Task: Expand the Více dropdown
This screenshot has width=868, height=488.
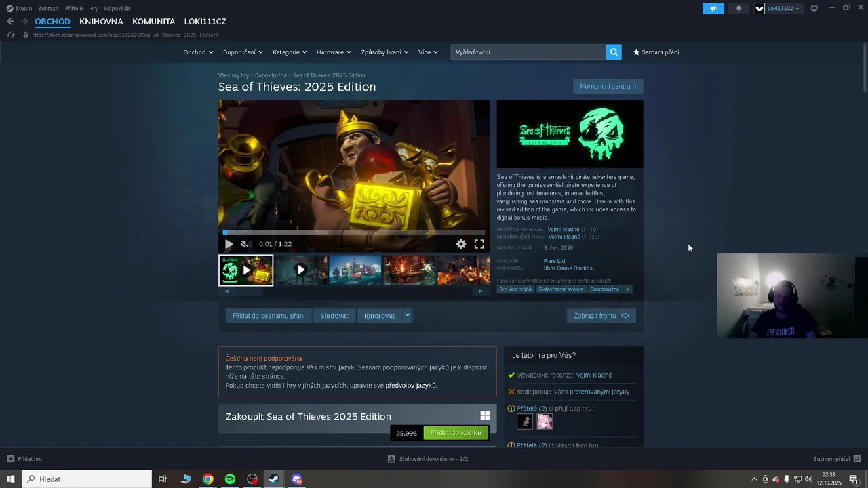Action: 428,52
